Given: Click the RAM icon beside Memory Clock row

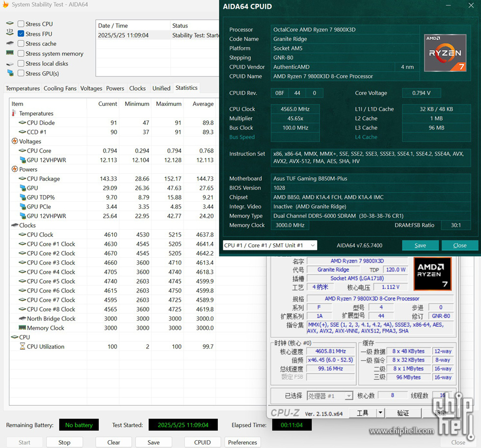Looking at the screenshot, I should pyautogui.click(x=23, y=327).
